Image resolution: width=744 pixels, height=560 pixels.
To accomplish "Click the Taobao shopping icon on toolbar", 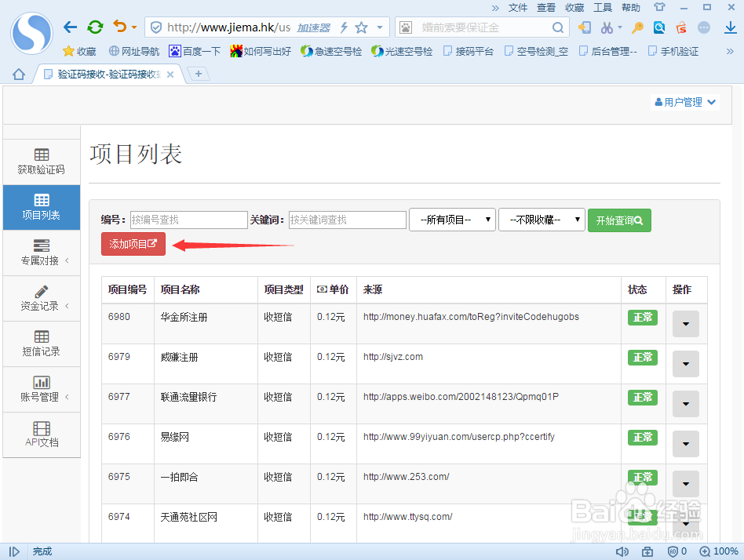I will point(681,28).
